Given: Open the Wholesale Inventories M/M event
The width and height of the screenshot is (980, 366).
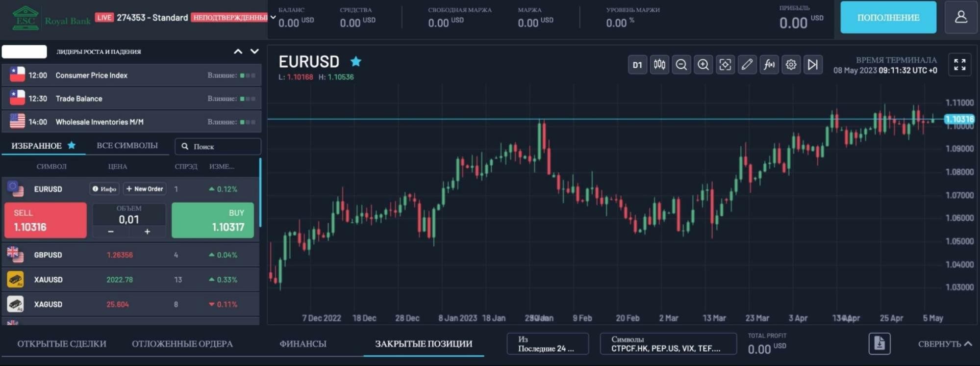Looking at the screenshot, I should (131, 122).
